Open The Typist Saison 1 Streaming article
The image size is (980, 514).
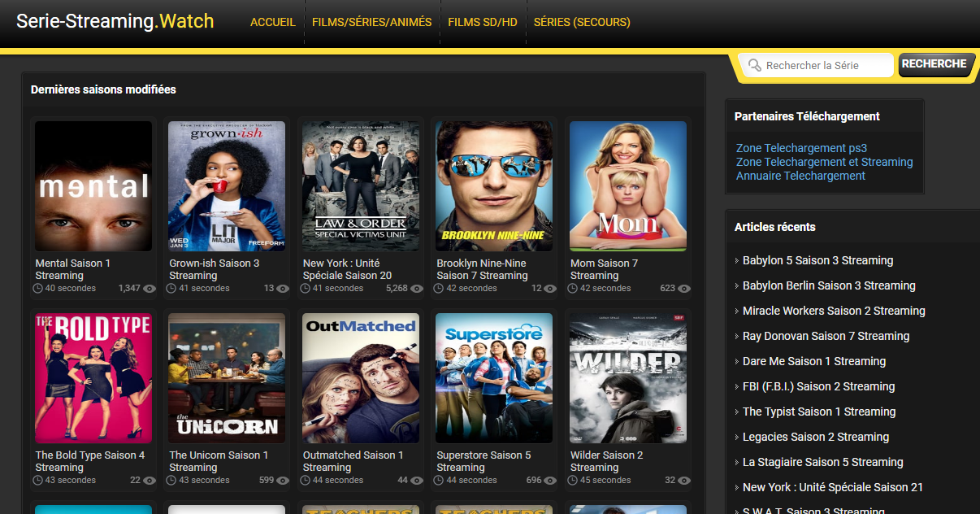819,412
